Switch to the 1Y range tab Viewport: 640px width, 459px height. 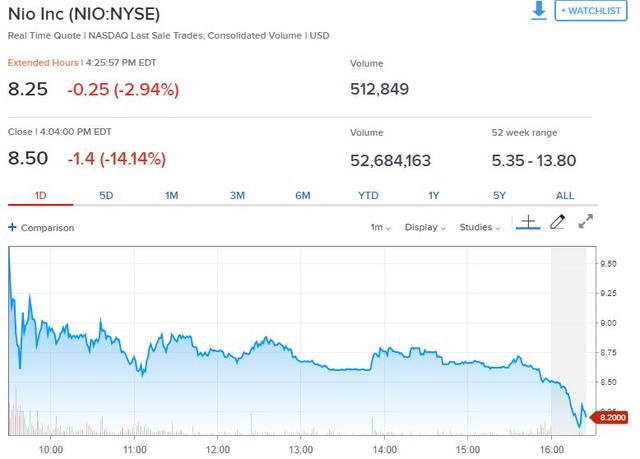click(x=434, y=196)
